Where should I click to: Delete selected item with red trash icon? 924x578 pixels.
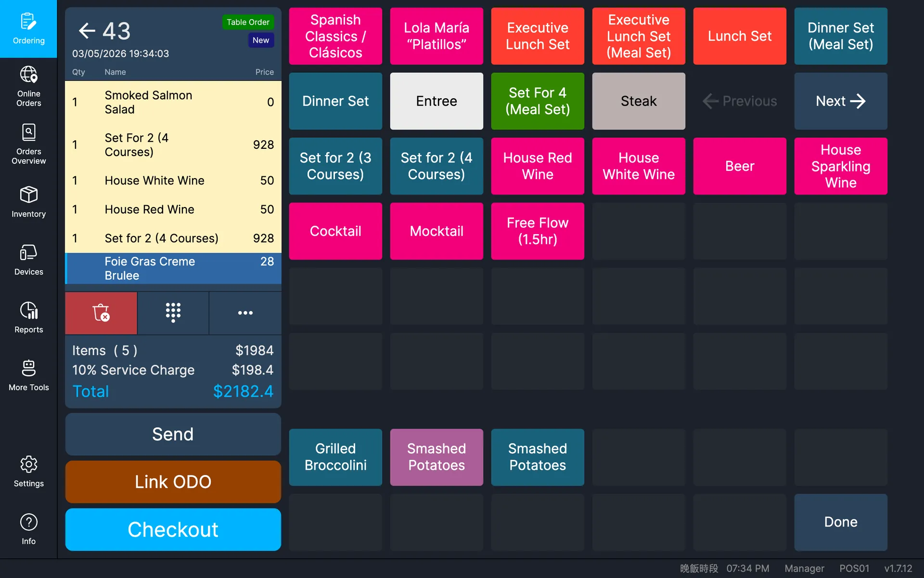coord(101,313)
